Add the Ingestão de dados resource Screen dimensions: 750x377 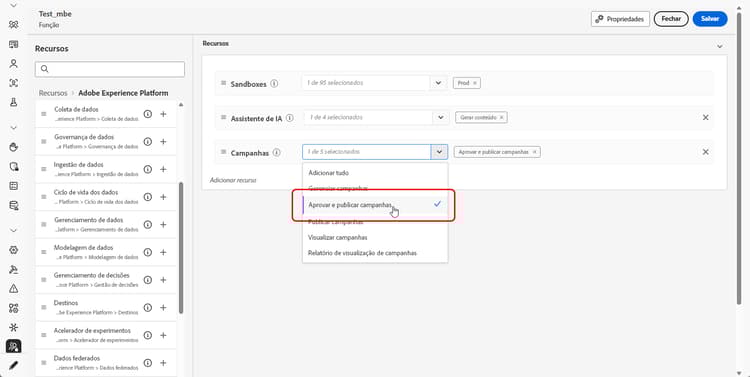point(163,169)
